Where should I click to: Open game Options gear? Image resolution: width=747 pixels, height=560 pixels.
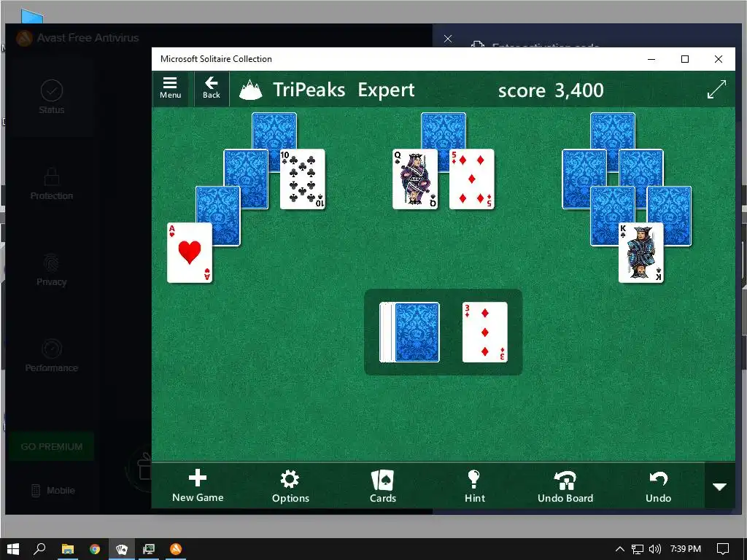290,486
